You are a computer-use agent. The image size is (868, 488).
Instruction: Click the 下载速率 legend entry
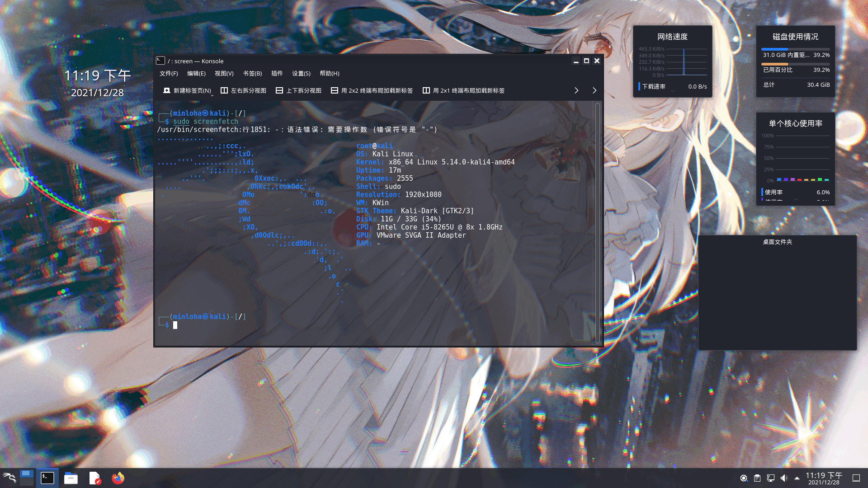672,86
